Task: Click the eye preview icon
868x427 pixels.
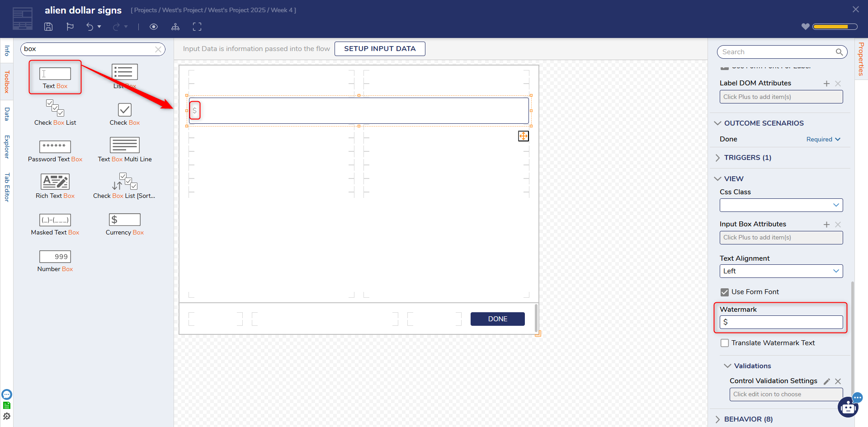Action: click(x=154, y=27)
